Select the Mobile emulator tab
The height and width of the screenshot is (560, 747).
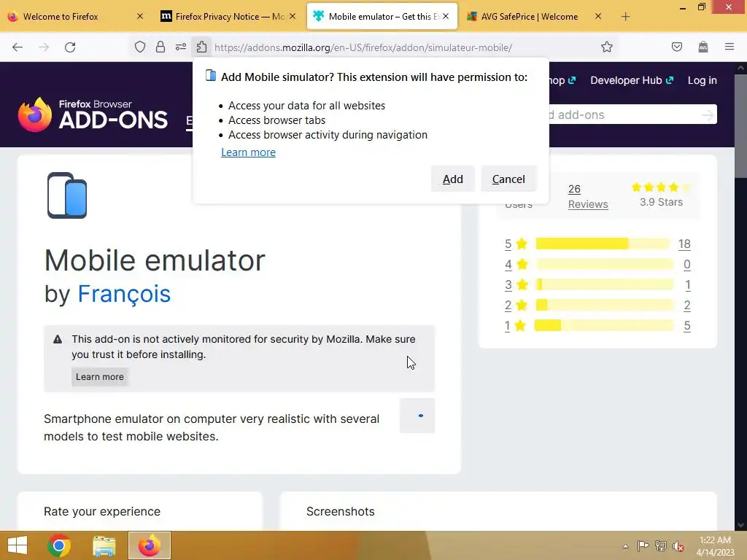(x=382, y=16)
